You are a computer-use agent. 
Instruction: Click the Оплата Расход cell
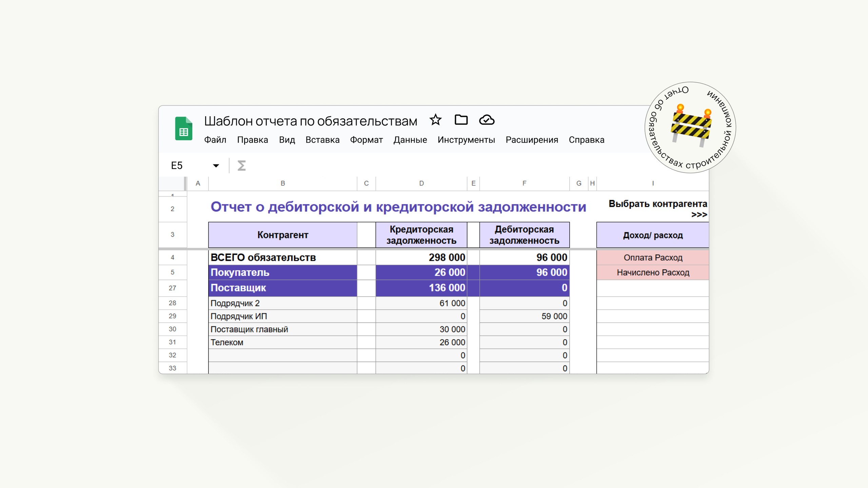pos(653,258)
